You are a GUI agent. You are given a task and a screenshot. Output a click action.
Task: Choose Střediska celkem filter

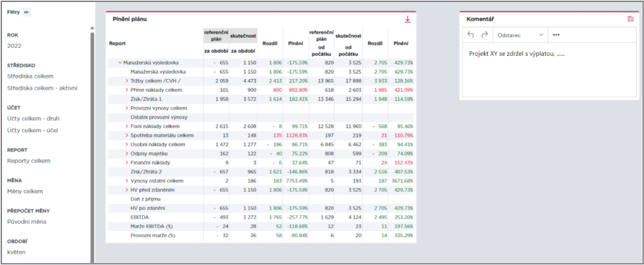click(31, 76)
